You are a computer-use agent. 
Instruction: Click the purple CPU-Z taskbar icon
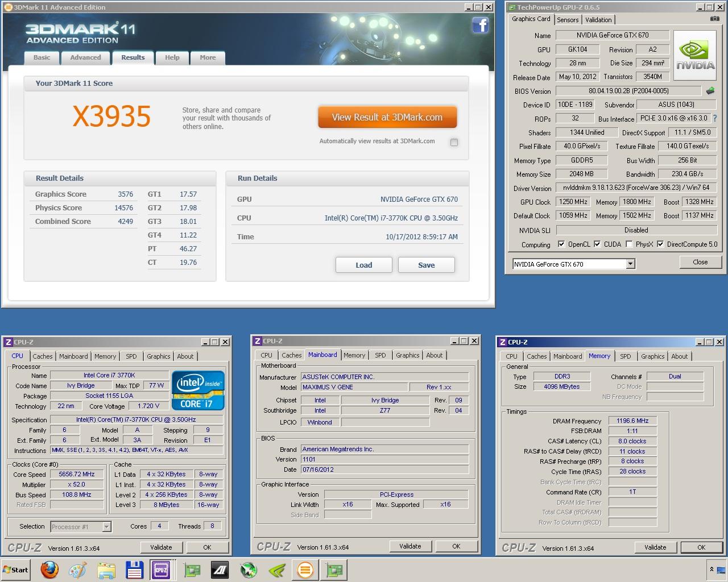point(161,569)
